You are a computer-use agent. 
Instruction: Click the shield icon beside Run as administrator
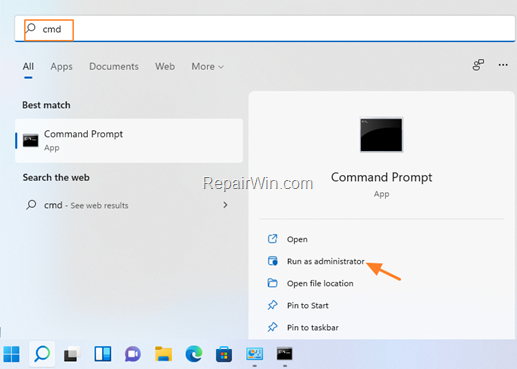pos(272,261)
